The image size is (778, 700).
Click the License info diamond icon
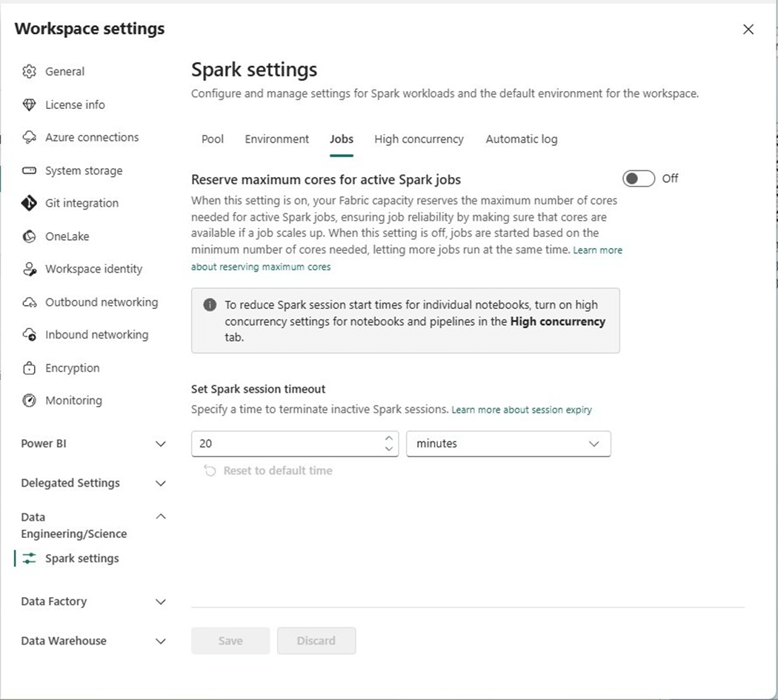(30, 104)
